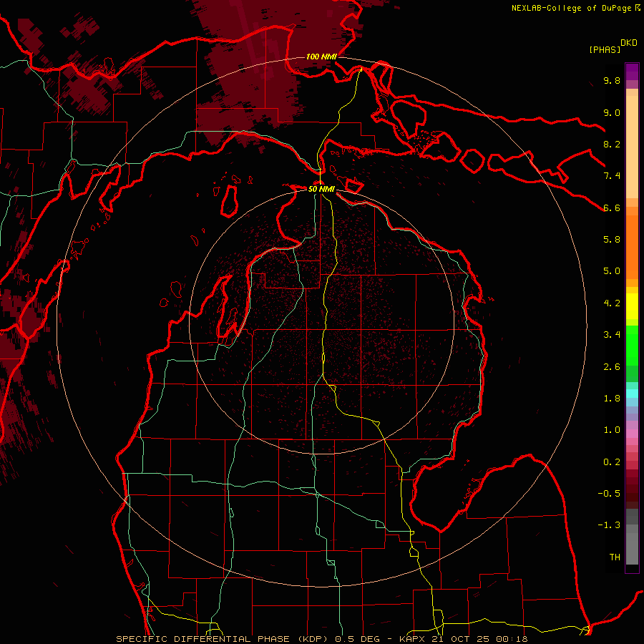The image size is (644, 644).
Task: Click the 9.0 value on color scale
Action: pyautogui.click(x=612, y=113)
